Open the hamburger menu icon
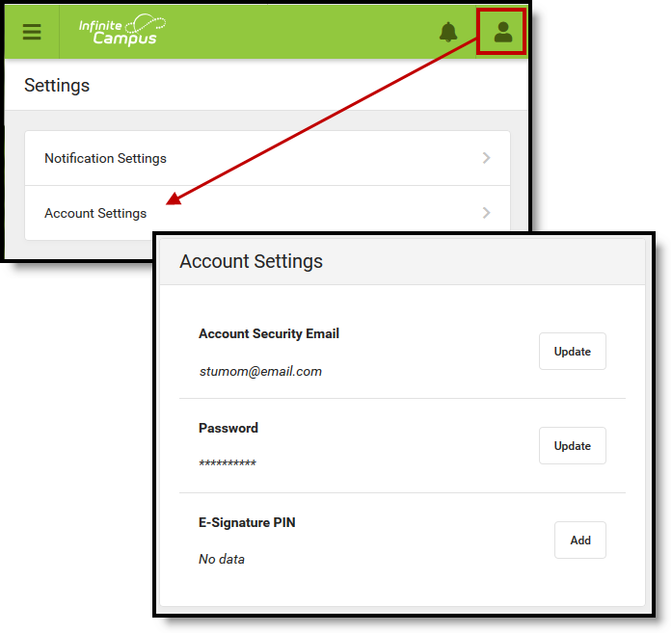The width and height of the screenshot is (672, 633). coord(32,32)
